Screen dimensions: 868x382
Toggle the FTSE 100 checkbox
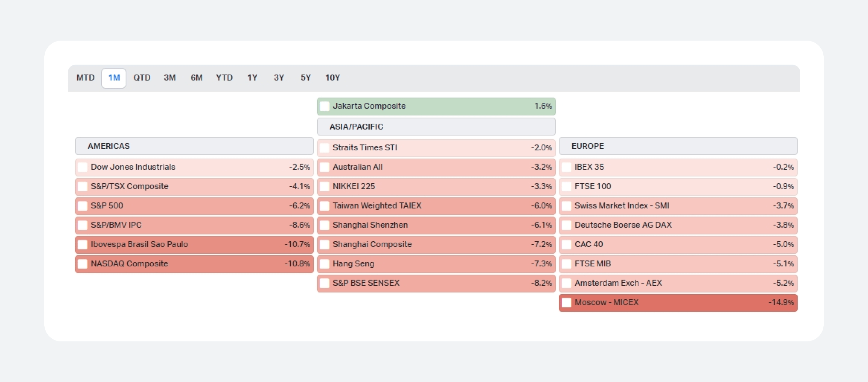(x=566, y=186)
